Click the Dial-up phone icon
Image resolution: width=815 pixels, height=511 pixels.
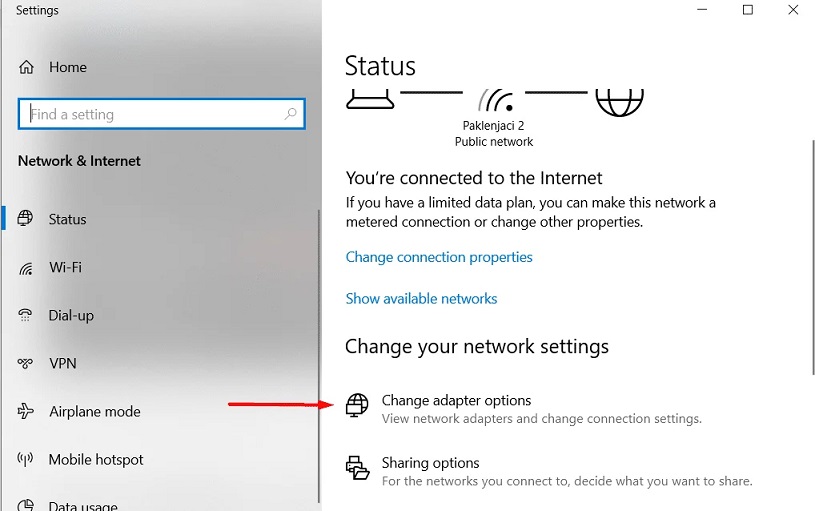[x=25, y=315]
